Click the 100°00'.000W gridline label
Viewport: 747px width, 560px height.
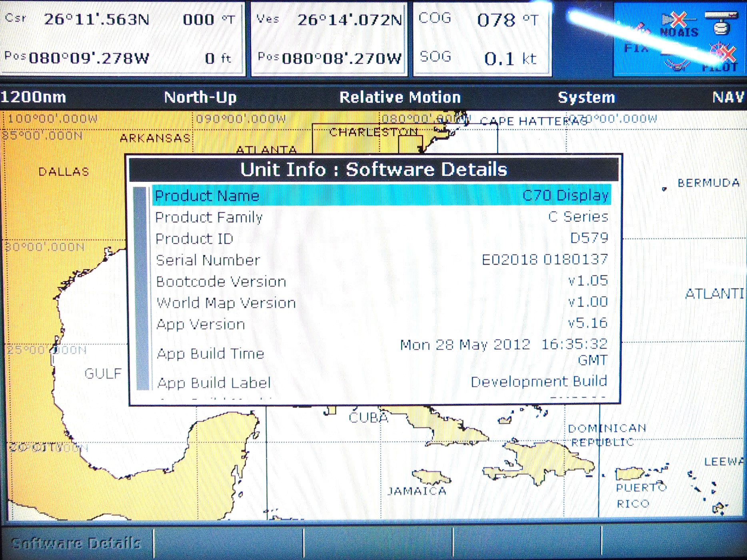52,119
